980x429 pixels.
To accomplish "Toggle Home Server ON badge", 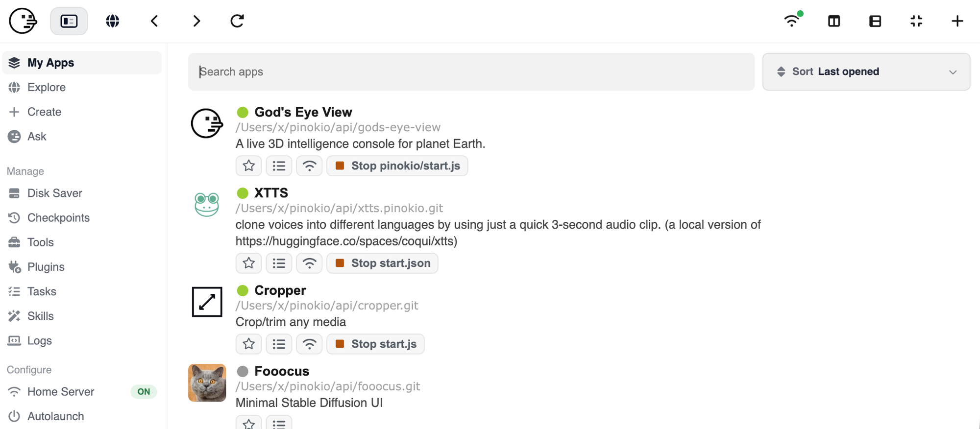I will pyautogui.click(x=144, y=392).
